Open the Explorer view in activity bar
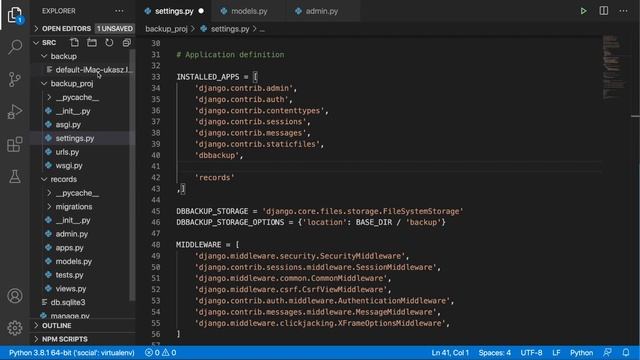 coord(15,15)
